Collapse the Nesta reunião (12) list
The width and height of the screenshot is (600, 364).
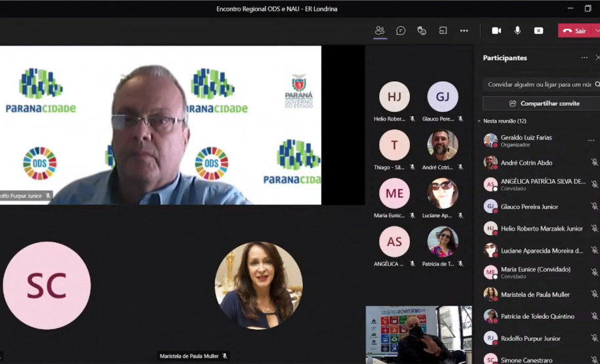click(479, 121)
